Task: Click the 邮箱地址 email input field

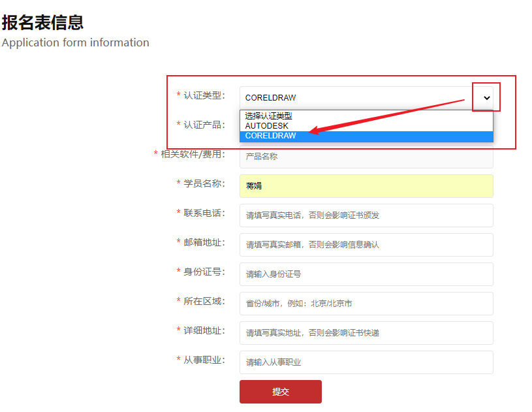Action: coord(366,245)
